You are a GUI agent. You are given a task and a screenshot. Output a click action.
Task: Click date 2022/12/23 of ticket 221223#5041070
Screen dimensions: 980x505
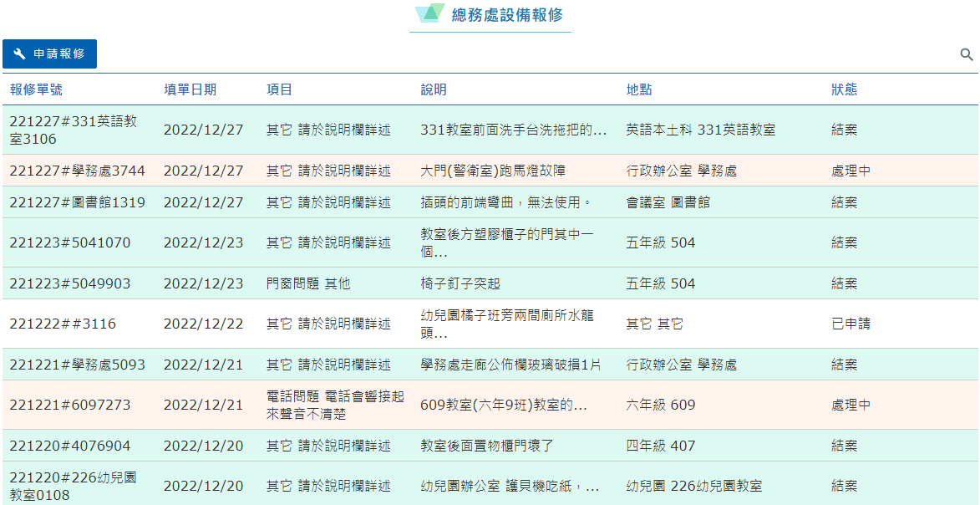click(x=203, y=242)
